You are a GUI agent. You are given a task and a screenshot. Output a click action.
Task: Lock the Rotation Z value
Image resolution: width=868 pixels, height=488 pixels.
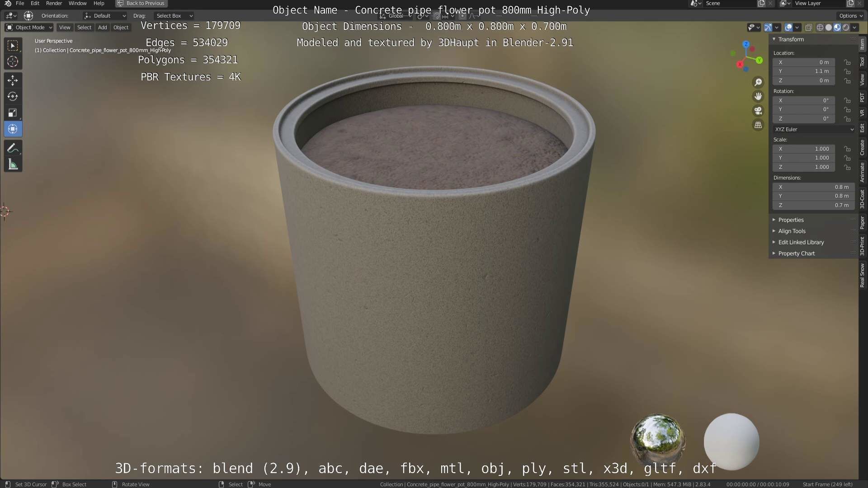(x=847, y=119)
